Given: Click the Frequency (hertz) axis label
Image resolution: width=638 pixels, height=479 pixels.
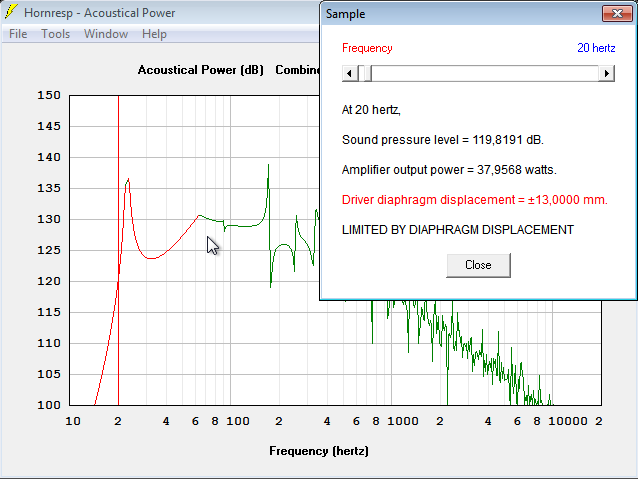Looking at the screenshot, I should 319,451.
